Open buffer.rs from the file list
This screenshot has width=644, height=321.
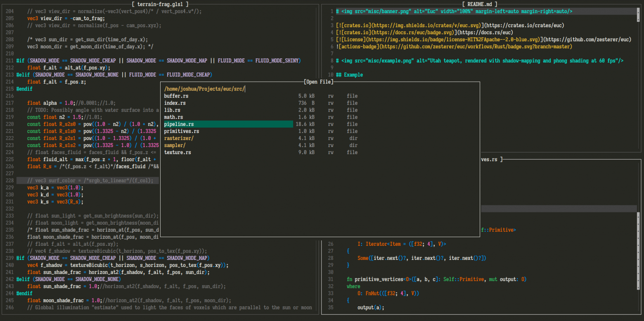click(176, 96)
